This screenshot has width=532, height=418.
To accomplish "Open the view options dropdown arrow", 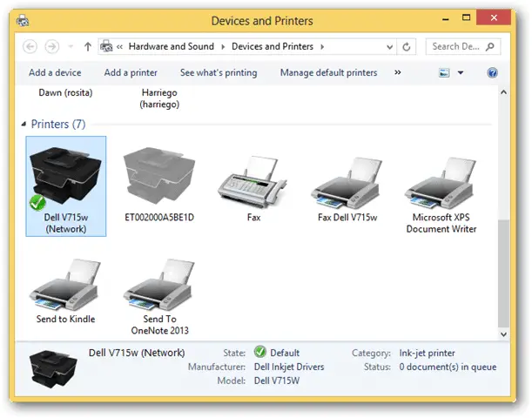I will 461,72.
